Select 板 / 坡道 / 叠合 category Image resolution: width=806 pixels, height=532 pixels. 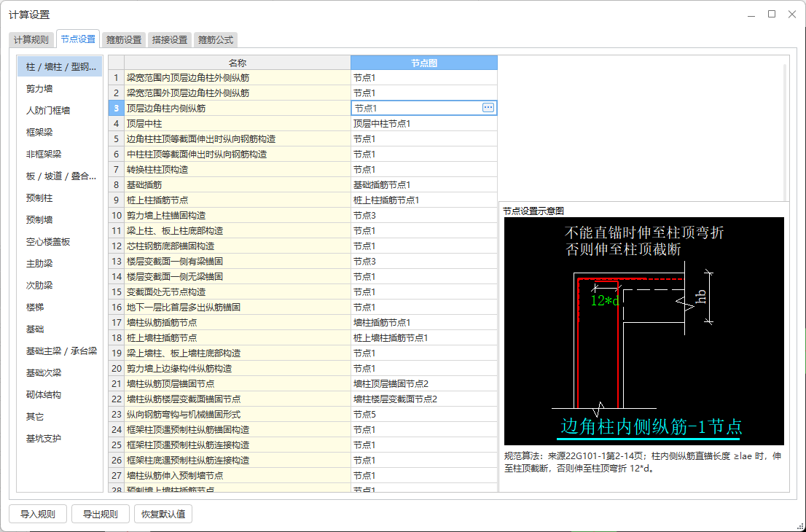point(60,176)
